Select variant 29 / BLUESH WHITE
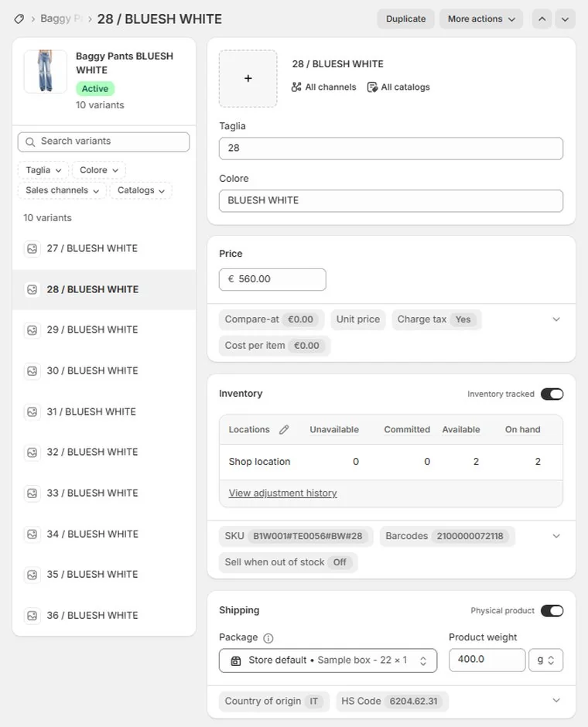588x727 pixels. pyautogui.click(x=104, y=330)
